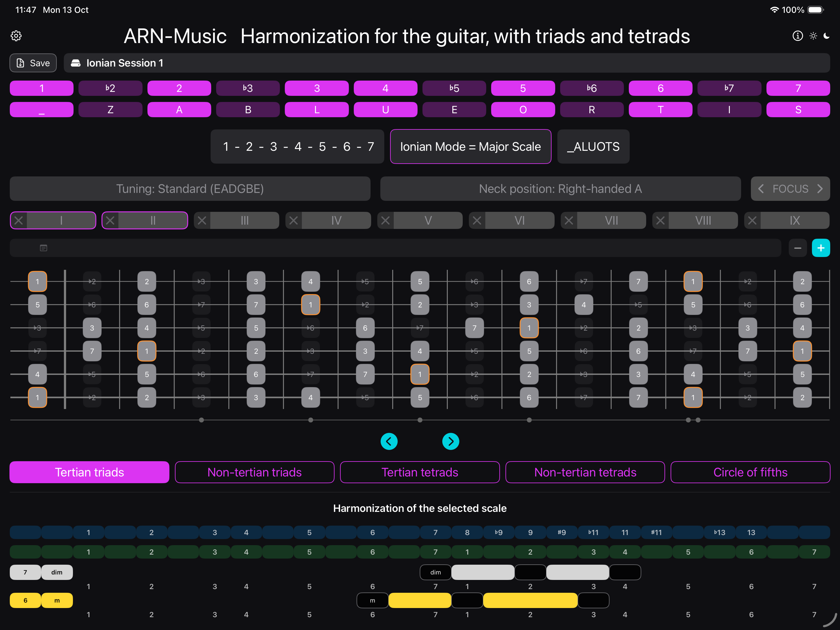Open the Neck position selector
The height and width of the screenshot is (630, 840).
(560, 189)
